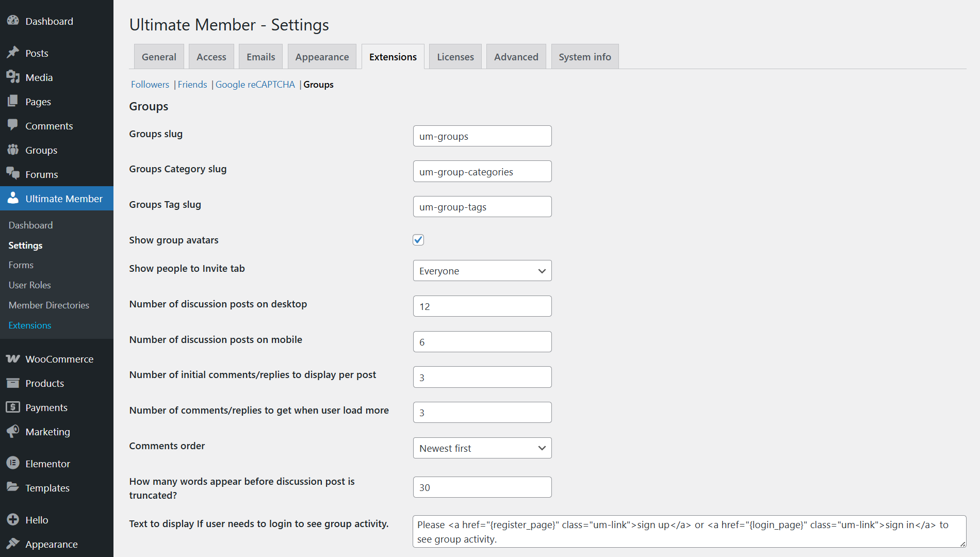Viewport: 980px width, 557px height.
Task: Click the Templates folder icon
Action: (13, 487)
